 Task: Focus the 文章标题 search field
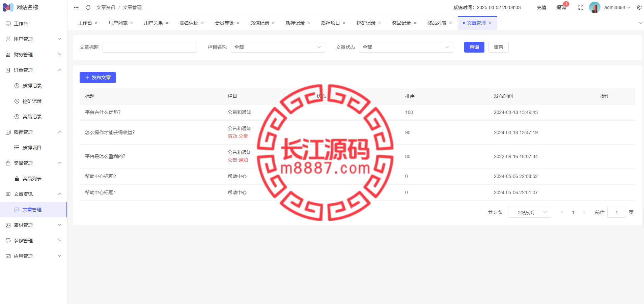(150, 47)
